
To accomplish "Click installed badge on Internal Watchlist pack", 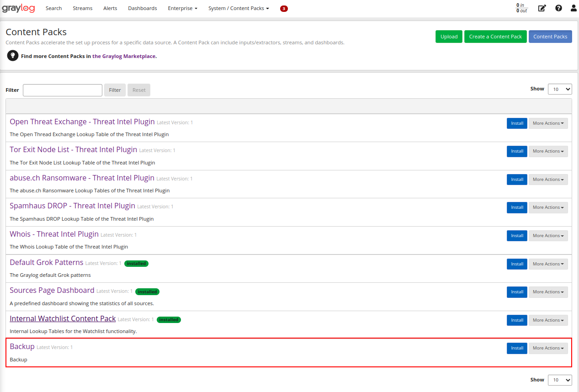I will tap(169, 320).
